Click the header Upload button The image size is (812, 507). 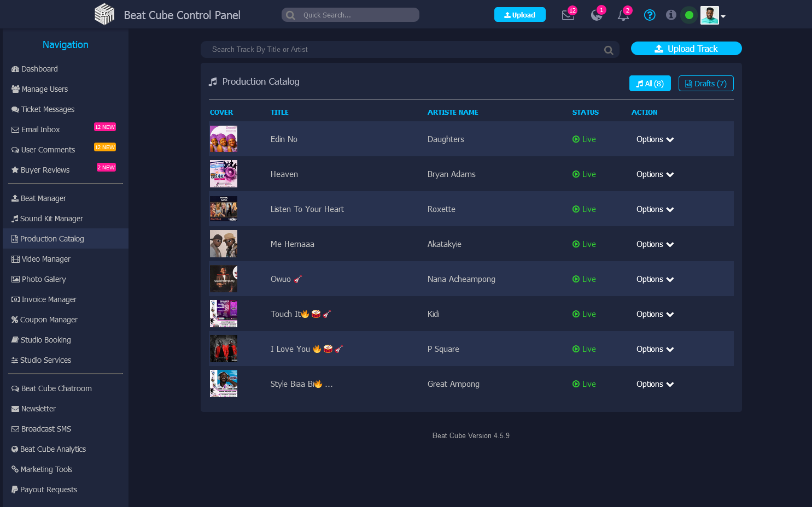(x=519, y=15)
